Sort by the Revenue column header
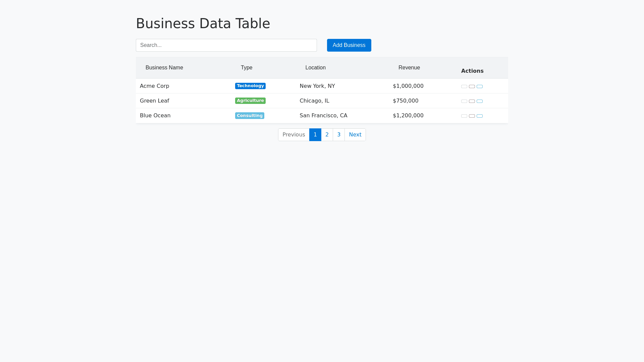Image resolution: width=644 pixels, height=362 pixels. click(x=409, y=68)
